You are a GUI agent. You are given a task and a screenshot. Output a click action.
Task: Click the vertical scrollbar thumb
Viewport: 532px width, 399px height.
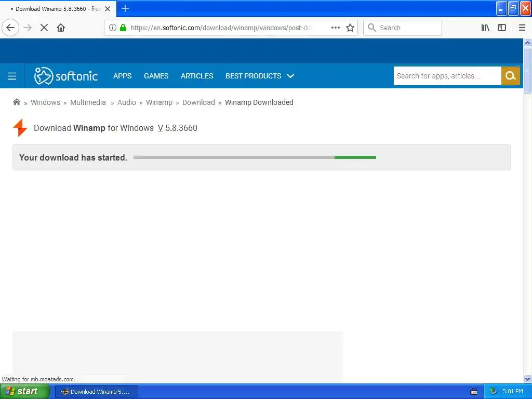point(527,70)
